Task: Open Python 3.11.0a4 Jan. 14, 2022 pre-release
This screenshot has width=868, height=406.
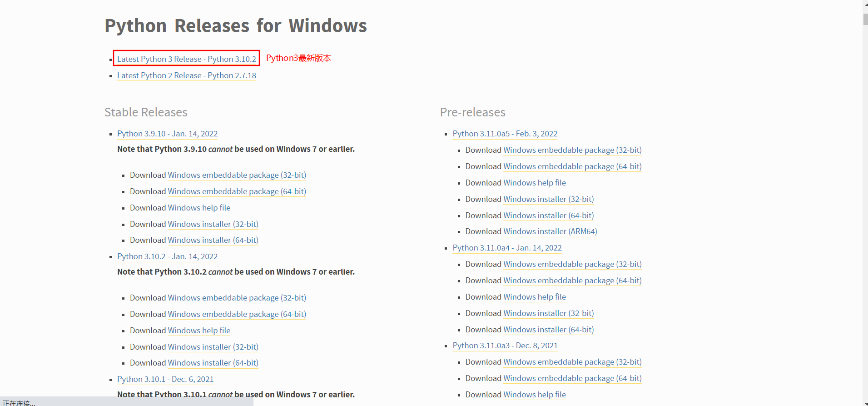Action: point(507,248)
